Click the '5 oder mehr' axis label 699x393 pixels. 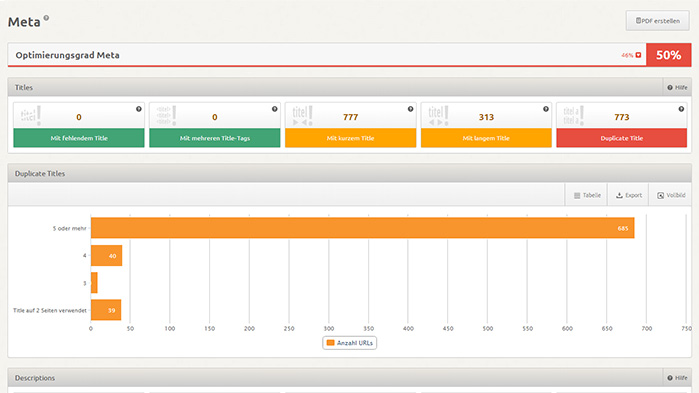[70, 229]
